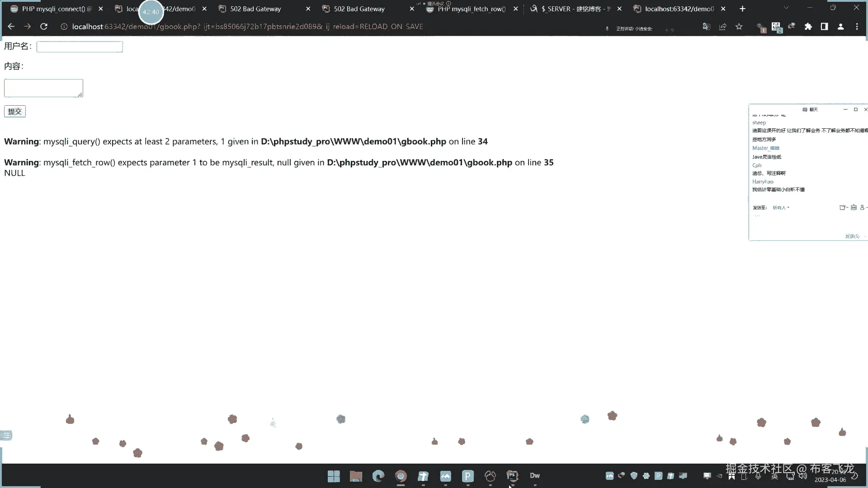Focus the 用户名 username input field

[80, 47]
